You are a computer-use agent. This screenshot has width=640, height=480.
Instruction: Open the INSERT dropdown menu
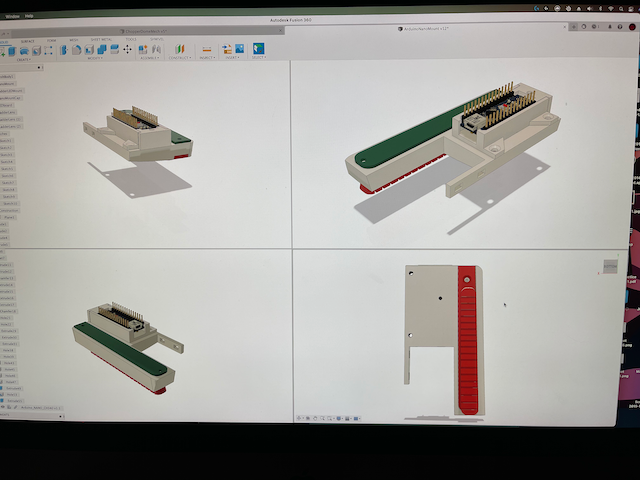click(x=232, y=58)
